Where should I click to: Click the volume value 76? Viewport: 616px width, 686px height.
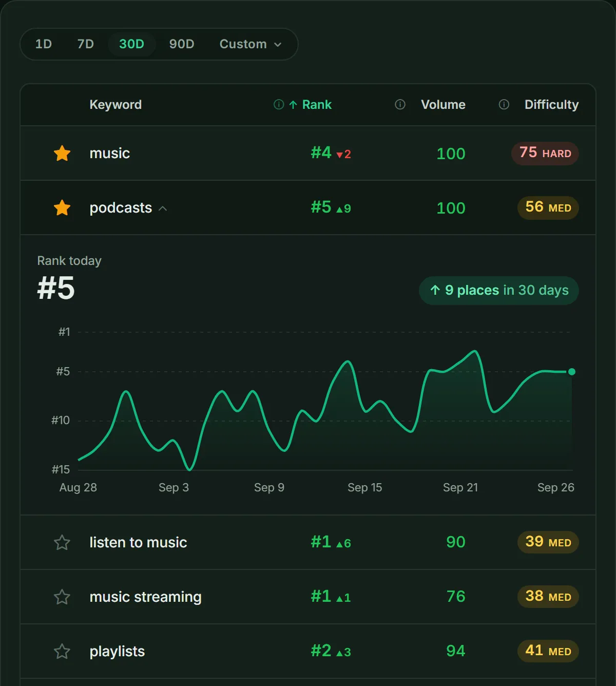(x=456, y=597)
